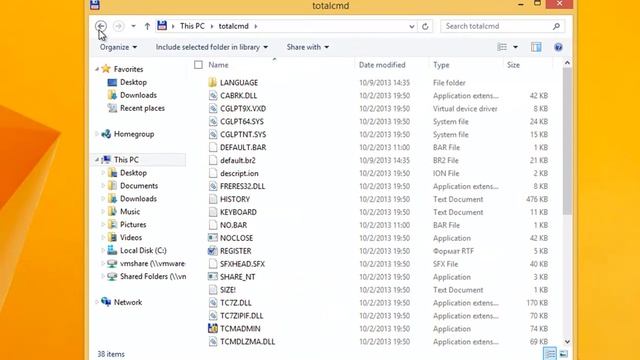Select Homegroup in navigation pane
The image size is (640, 360).
pos(134,134)
